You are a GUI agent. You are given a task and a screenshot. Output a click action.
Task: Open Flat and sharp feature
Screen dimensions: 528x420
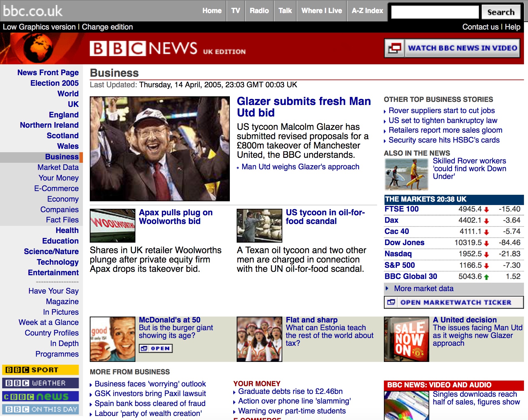[x=312, y=320]
